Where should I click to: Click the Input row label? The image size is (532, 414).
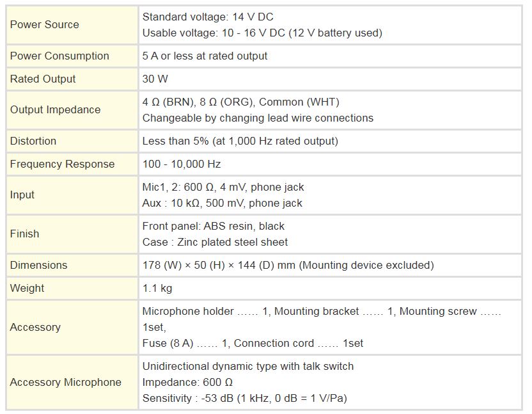tap(22, 195)
